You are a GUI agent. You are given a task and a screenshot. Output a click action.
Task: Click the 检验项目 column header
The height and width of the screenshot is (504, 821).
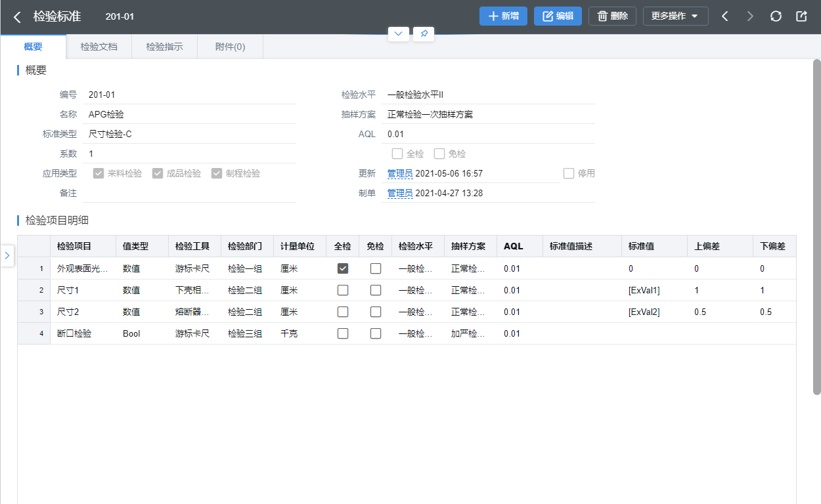[83, 246]
